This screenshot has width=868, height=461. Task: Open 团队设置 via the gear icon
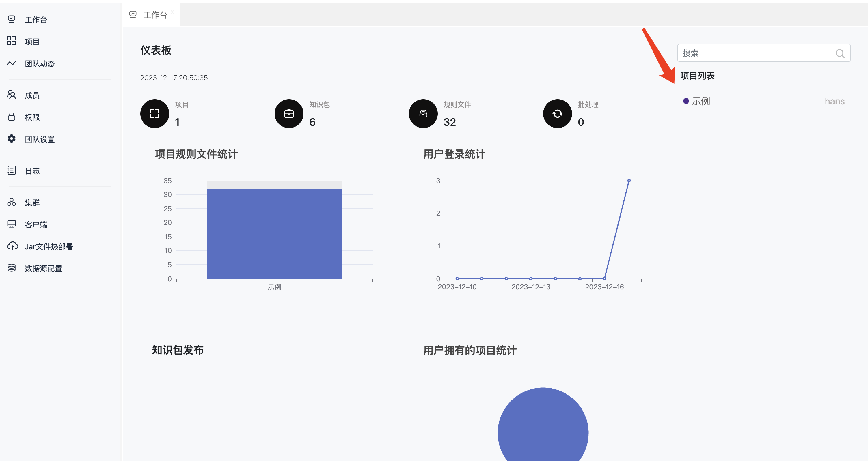12,139
